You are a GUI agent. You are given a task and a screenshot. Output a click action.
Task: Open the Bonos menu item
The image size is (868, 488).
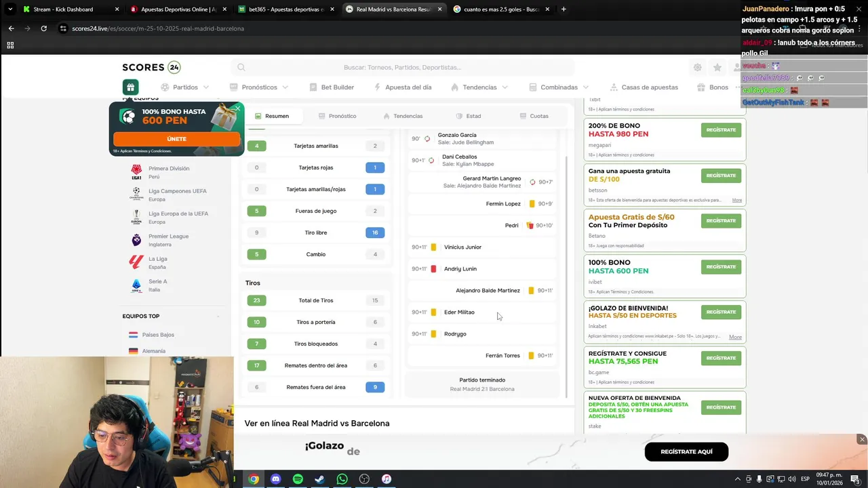pos(712,87)
